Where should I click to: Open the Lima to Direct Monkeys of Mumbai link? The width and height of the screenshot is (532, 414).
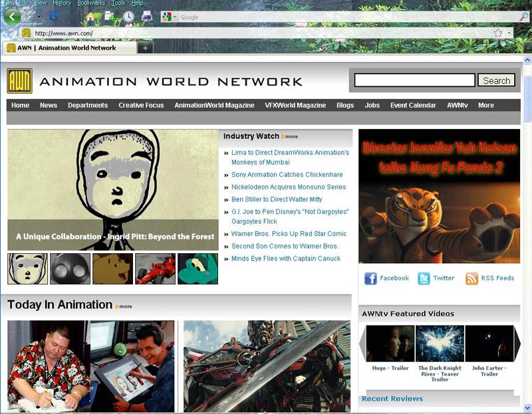[290, 157]
